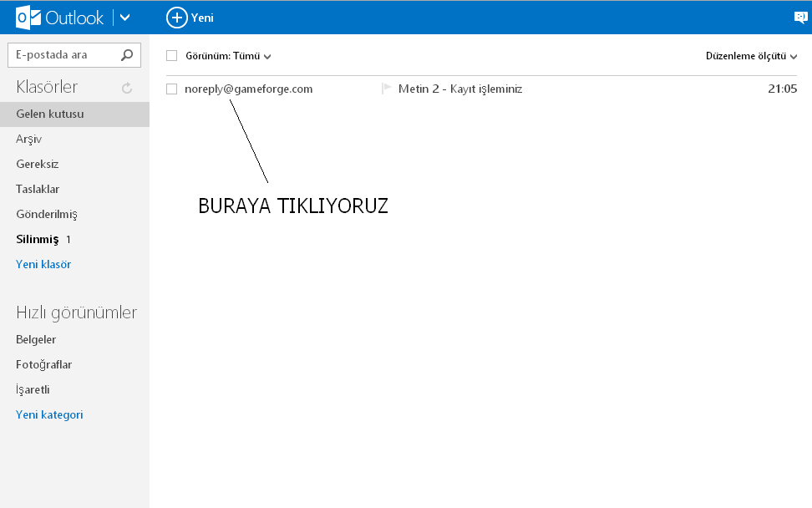
Task: Flag the Metin 2 email
Action: (x=386, y=89)
